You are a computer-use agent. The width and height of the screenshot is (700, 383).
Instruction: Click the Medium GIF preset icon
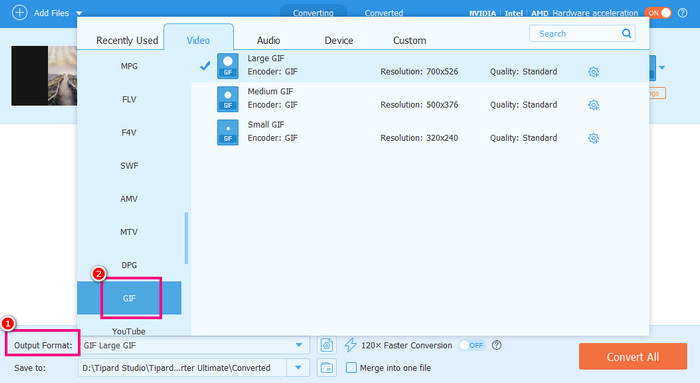pos(228,99)
